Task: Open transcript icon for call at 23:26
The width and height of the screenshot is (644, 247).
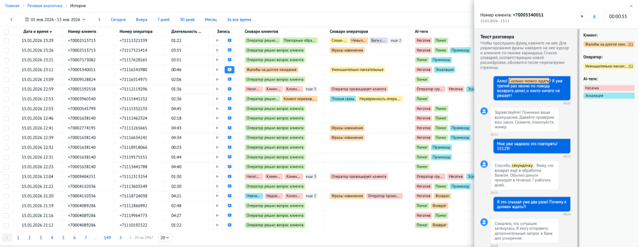Action: (230, 50)
